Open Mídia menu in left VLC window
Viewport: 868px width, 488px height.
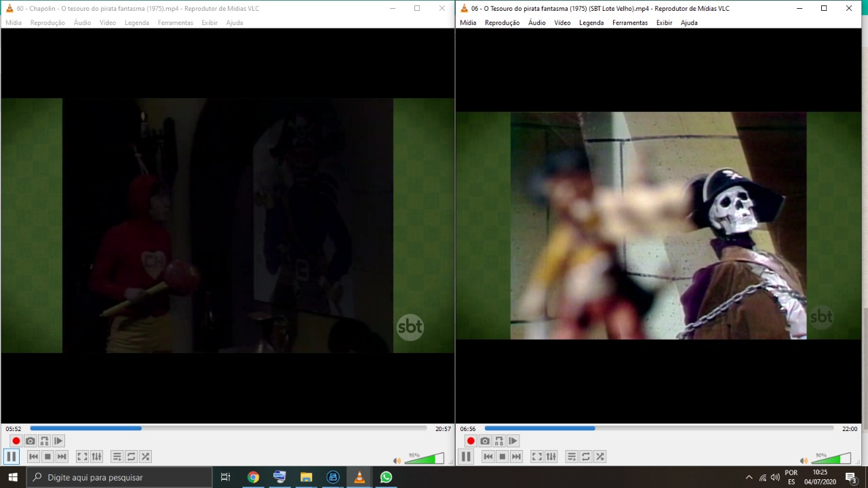(14, 22)
